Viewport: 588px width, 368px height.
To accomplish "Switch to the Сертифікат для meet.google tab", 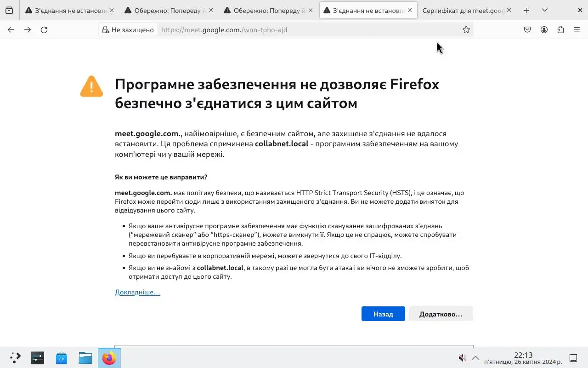I will (463, 10).
